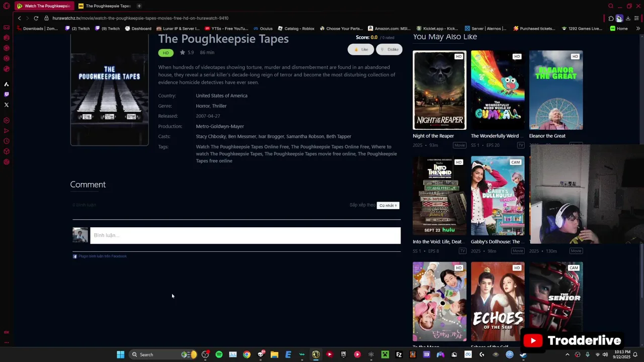Open Minecraft from the taskbar
The width and height of the screenshot is (644, 362).
point(385,354)
